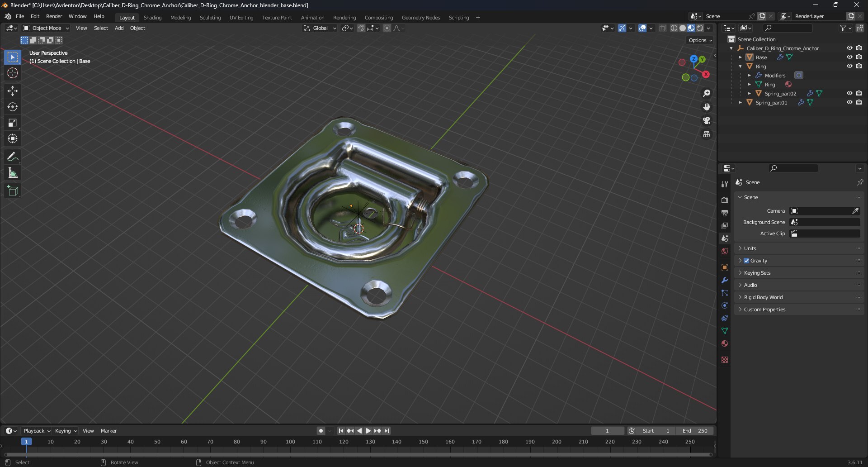Click the viewport zoom magnifier icon

click(x=707, y=93)
